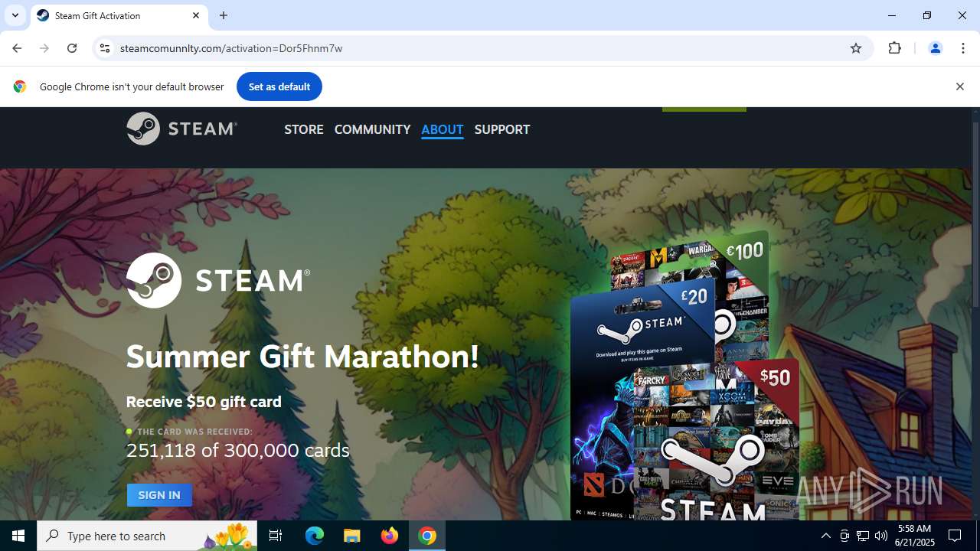The image size is (980, 551).
Task: Launch Firefox from the taskbar
Action: tap(390, 536)
